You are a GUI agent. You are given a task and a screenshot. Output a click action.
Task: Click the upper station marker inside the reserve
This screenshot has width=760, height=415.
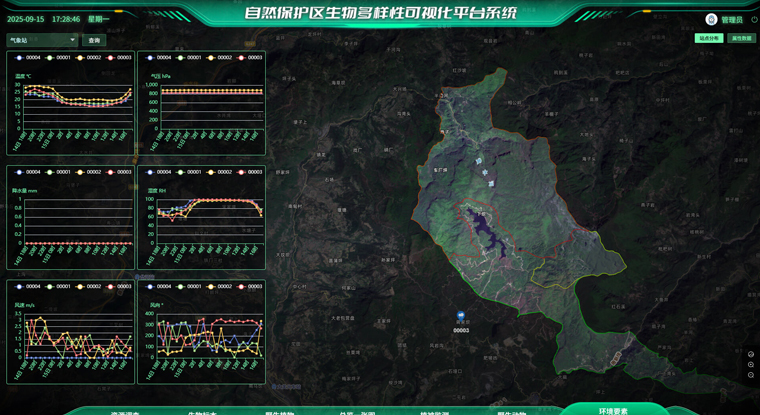[479, 160]
